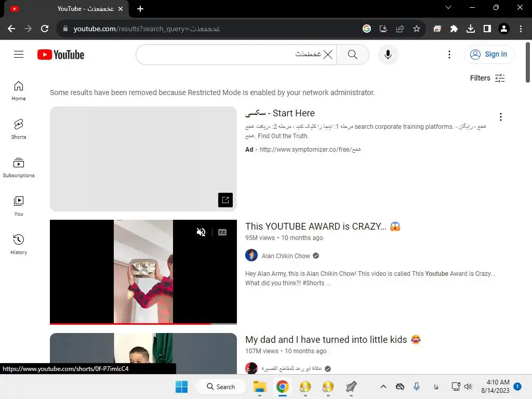
Task: Go to Home in sidebar
Action: pyautogui.click(x=19, y=91)
